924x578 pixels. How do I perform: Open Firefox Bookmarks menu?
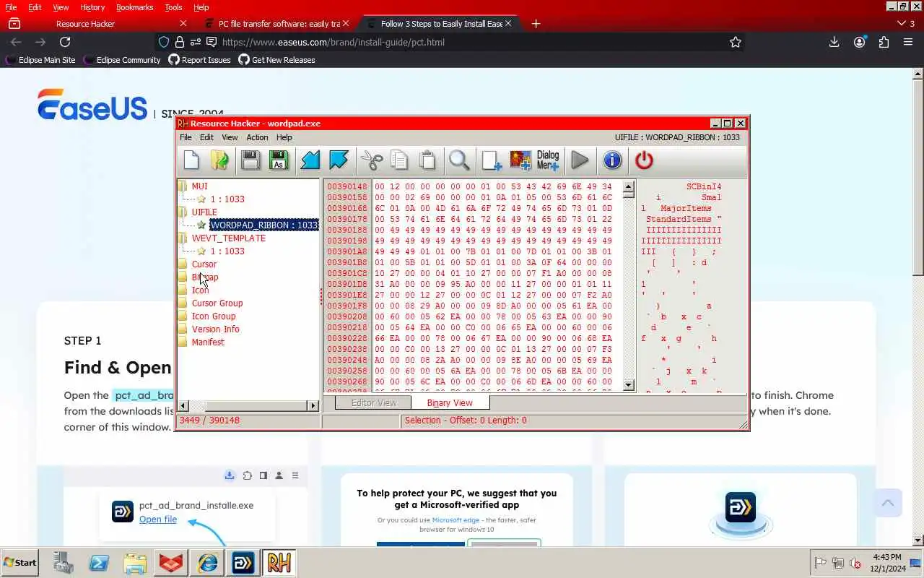pyautogui.click(x=134, y=7)
